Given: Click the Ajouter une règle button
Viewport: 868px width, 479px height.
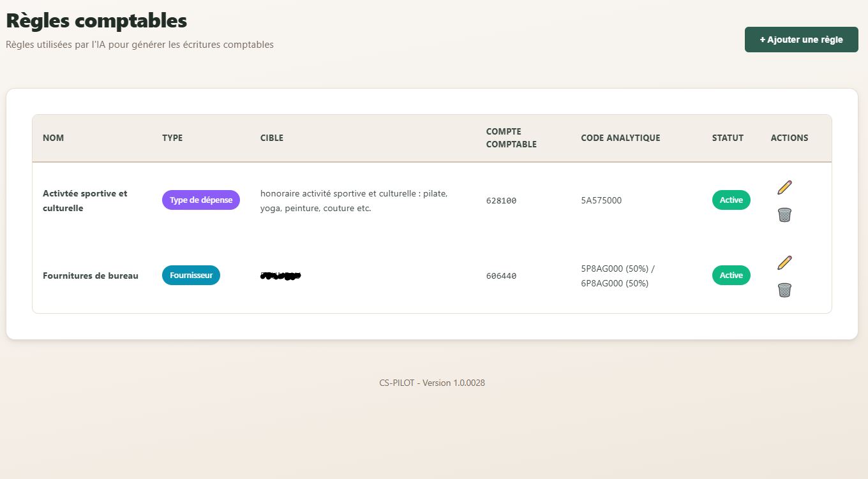Looking at the screenshot, I should coord(801,40).
